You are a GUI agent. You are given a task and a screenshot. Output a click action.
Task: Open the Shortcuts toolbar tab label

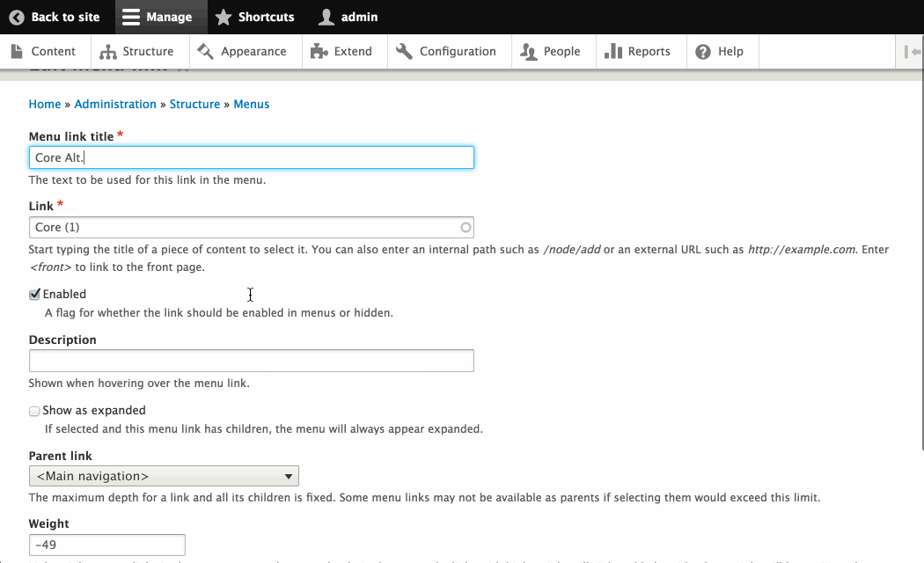(266, 17)
